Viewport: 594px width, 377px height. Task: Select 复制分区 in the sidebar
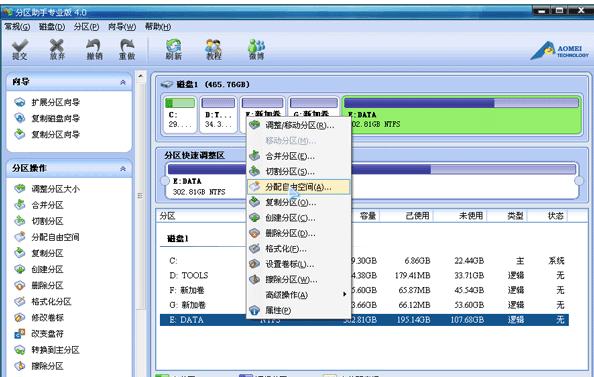click(x=39, y=253)
